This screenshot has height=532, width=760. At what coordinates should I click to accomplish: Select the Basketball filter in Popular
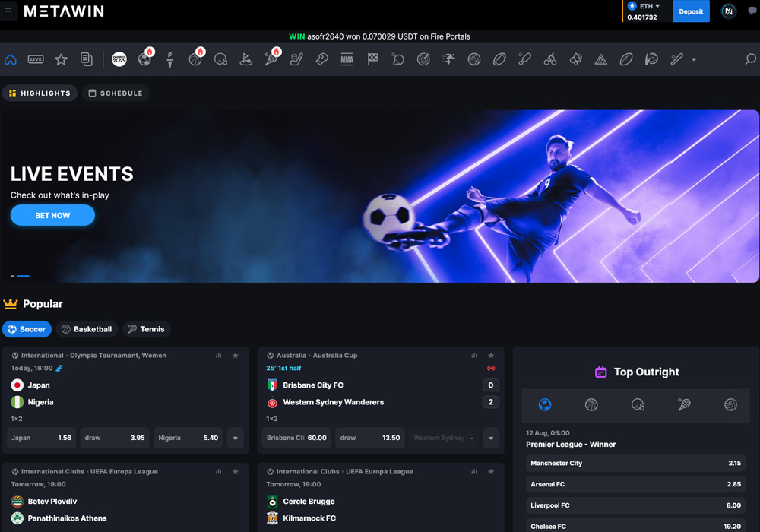point(87,329)
